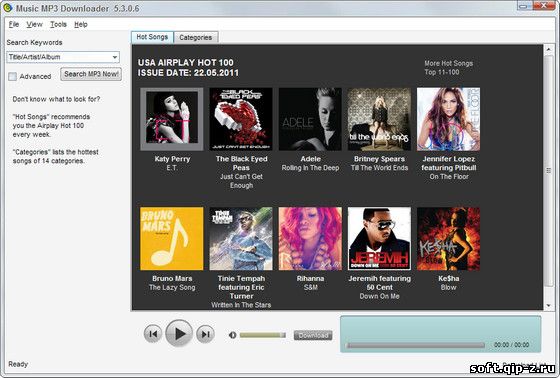560x378 pixels.
Task: Click the song playback progress bar
Action: point(415,345)
